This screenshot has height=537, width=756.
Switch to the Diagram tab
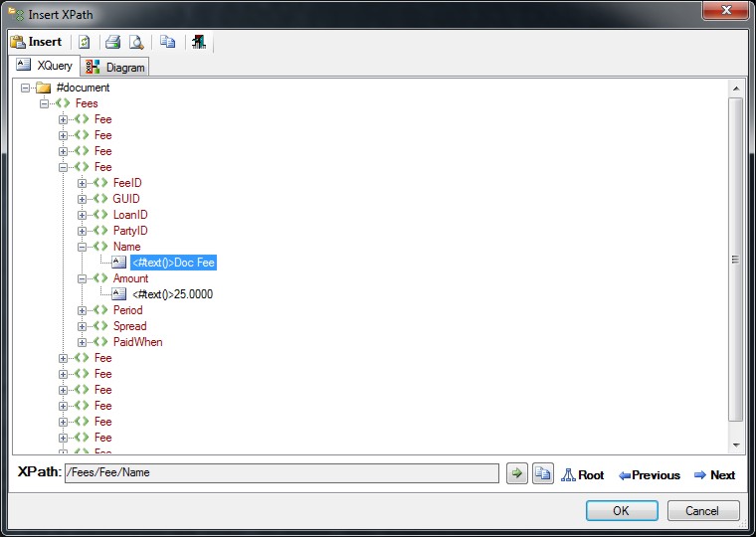coord(115,67)
